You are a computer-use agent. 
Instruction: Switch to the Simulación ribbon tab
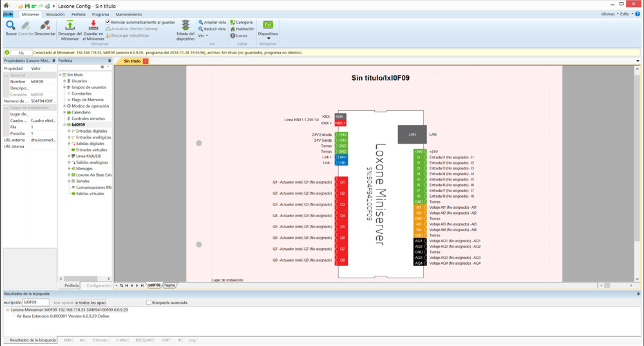[55, 14]
